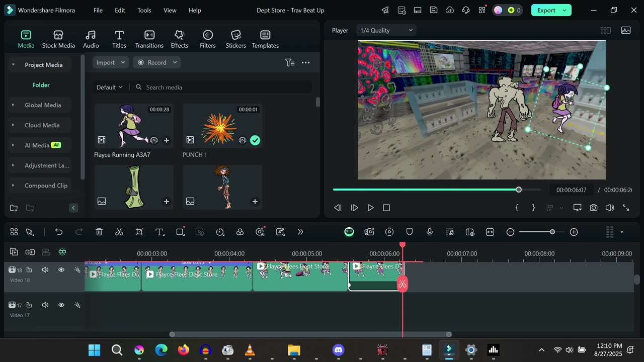Expand the Cloud Media section

tap(14, 125)
